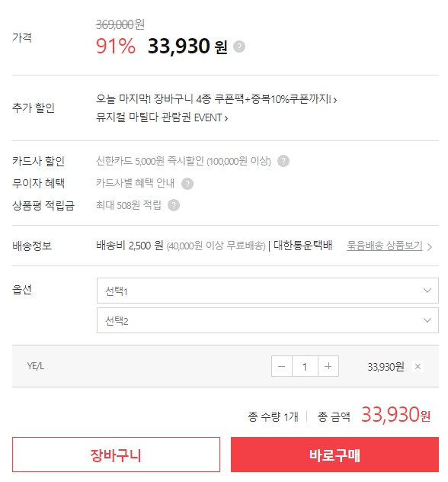The image size is (448, 482).
Task: Click the chevron arrow in the 선택1 box
Action: [x=427, y=291]
